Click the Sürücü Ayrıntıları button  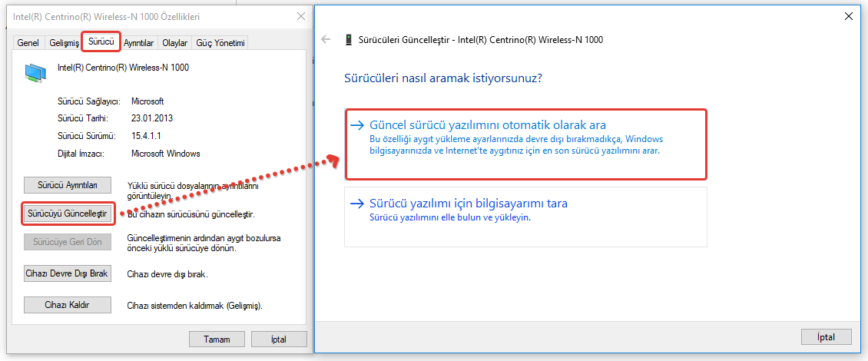pos(68,185)
